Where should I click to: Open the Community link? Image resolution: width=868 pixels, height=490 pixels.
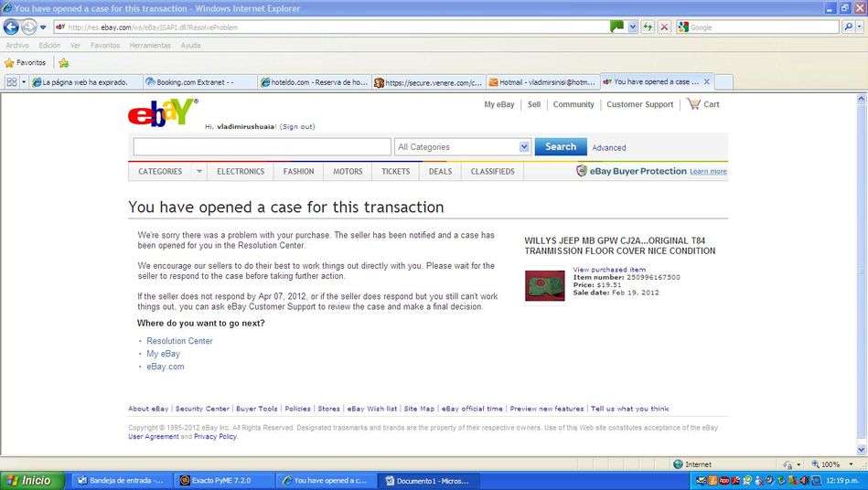pos(573,104)
